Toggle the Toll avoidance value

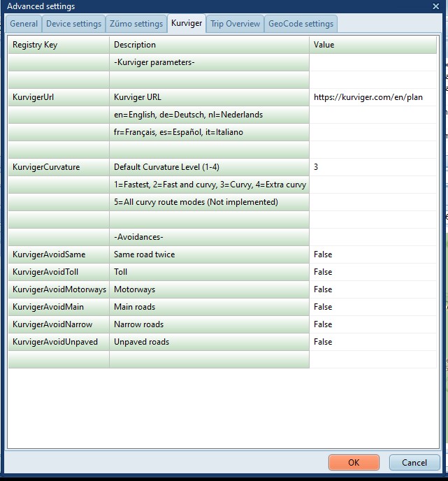pos(373,273)
